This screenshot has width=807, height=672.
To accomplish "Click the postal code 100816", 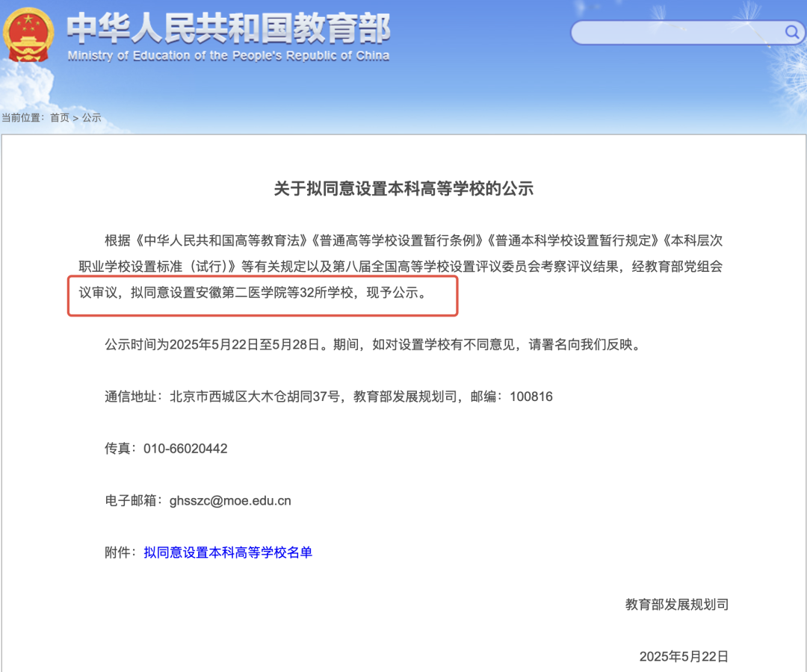I will 531,397.
